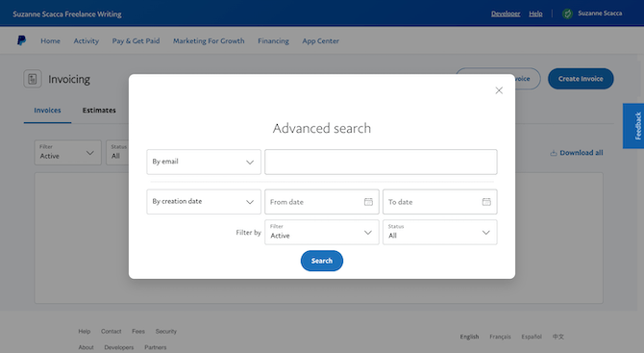This screenshot has width=644, height=353.
Task: Open the Pay & Get Paid menu
Action: point(136,40)
